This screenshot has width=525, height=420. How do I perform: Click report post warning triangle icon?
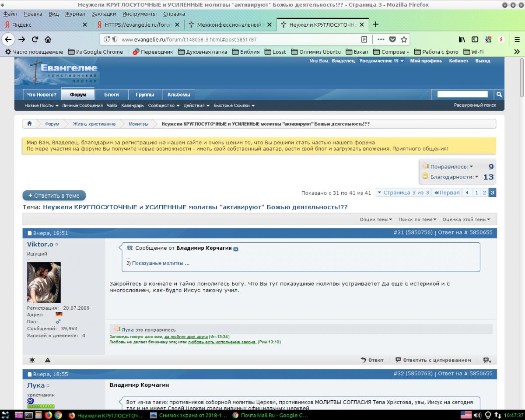[x=48, y=360]
